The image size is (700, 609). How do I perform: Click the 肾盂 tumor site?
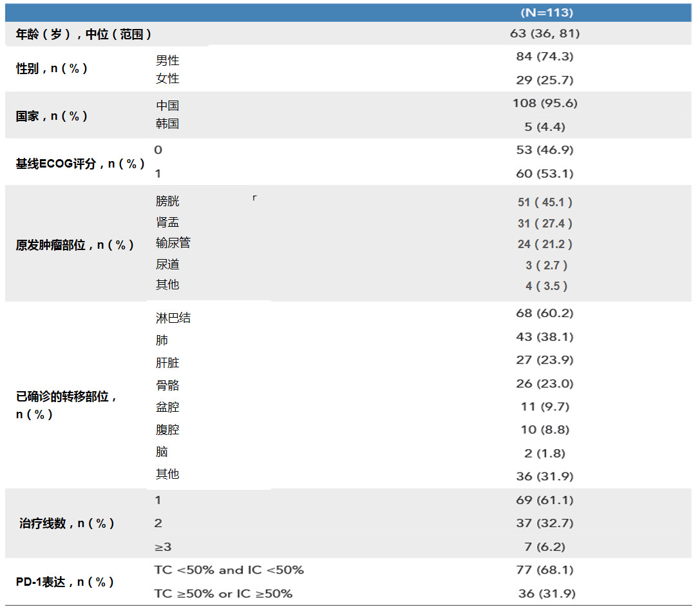coord(167,222)
